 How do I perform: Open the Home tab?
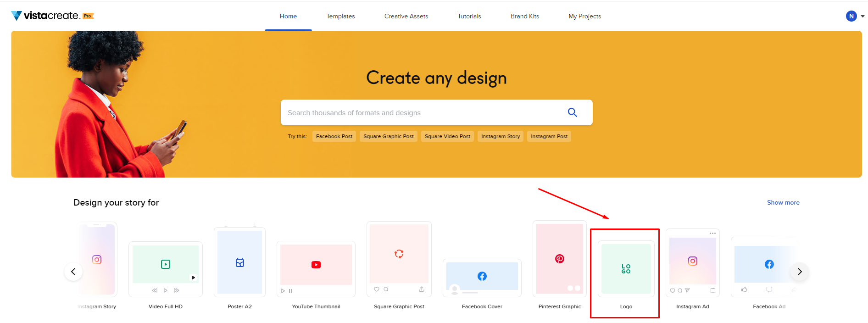(x=288, y=16)
